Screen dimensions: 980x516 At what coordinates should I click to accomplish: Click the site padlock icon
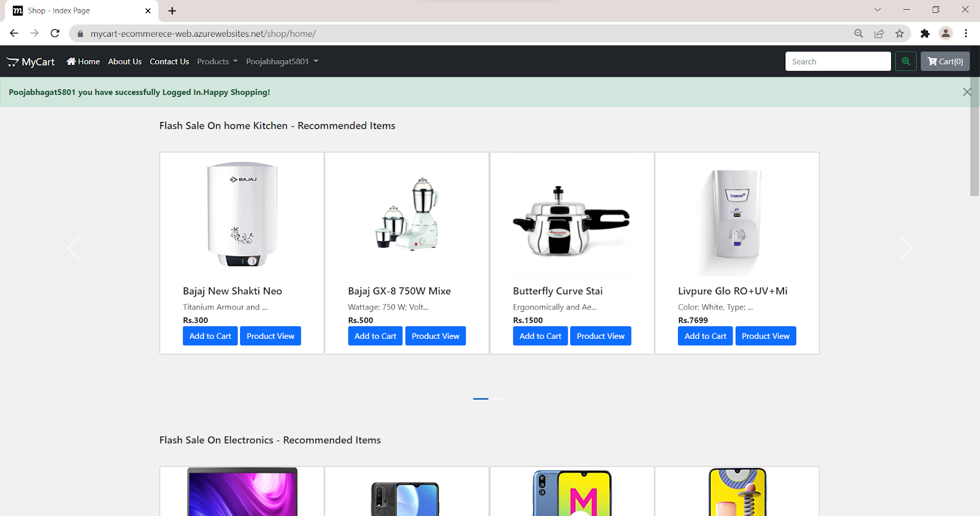click(80, 34)
